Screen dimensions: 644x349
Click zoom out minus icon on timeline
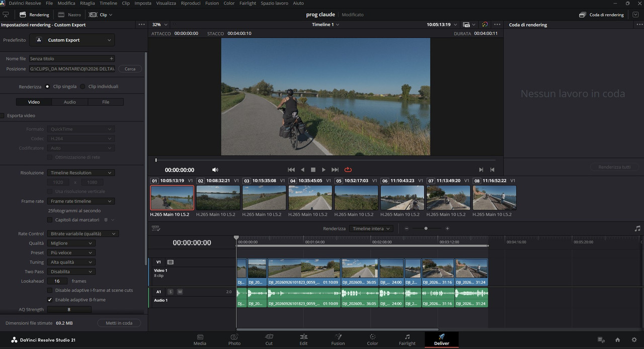tap(407, 228)
